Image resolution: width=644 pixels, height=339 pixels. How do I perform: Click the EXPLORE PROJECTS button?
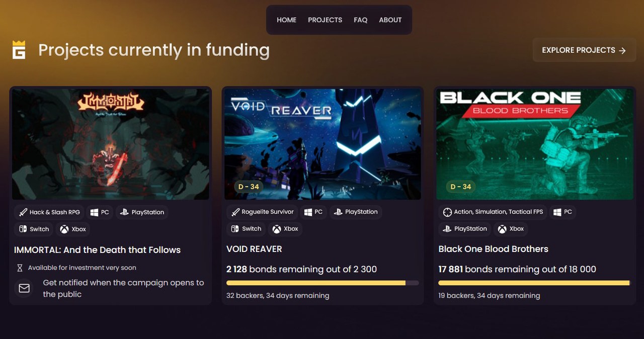click(x=584, y=50)
